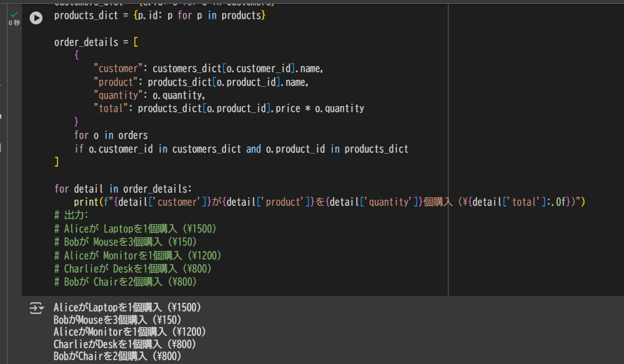Click the 'for detail in order_details:' line
624x364 pixels.
(x=123, y=189)
